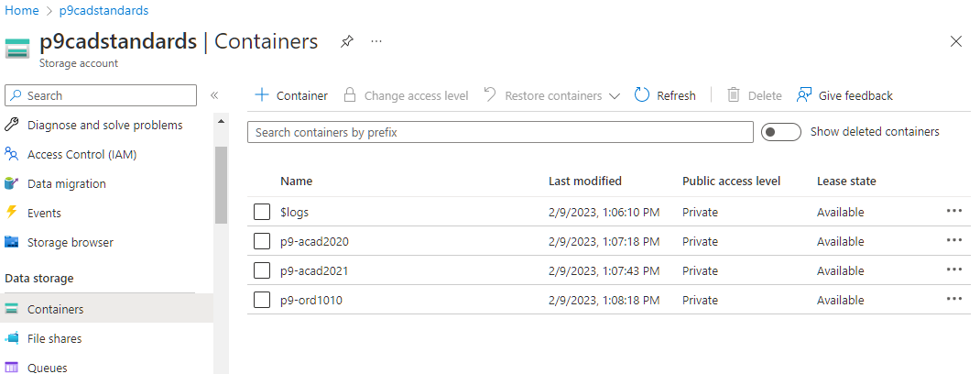
Task: Open Events with the lightning icon
Action: point(44,213)
